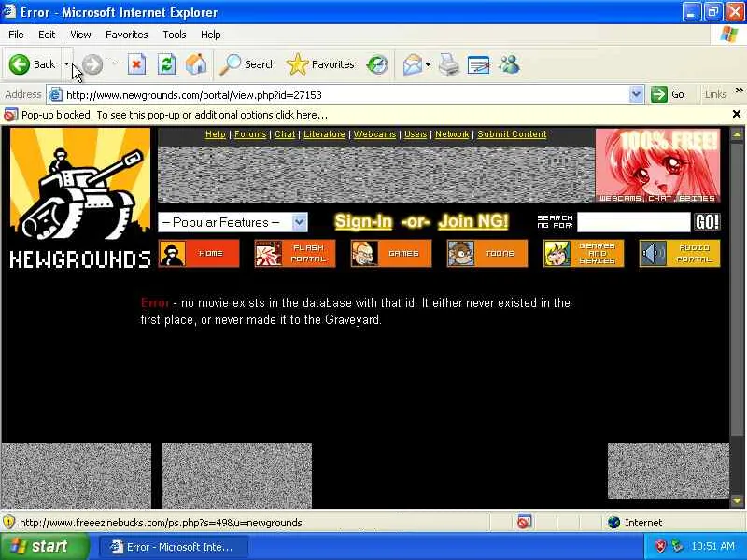Open the Audio Portal navigation button
The width and height of the screenshot is (747, 560).
click(x=680, y=253)
